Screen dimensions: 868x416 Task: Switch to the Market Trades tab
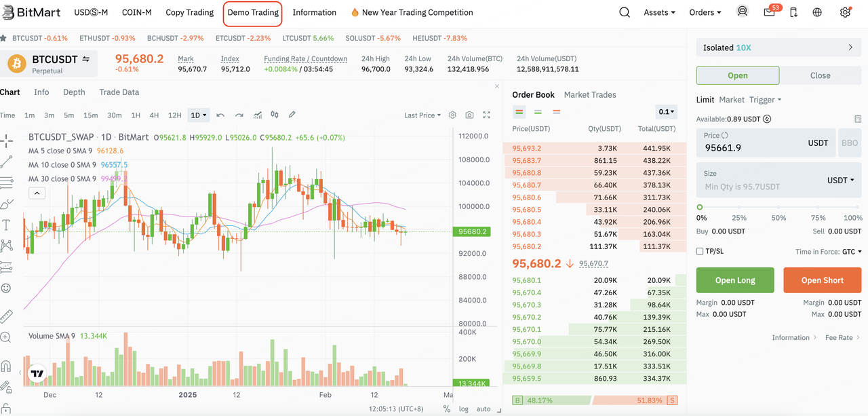pyautogui.click(x=589, y=95)
